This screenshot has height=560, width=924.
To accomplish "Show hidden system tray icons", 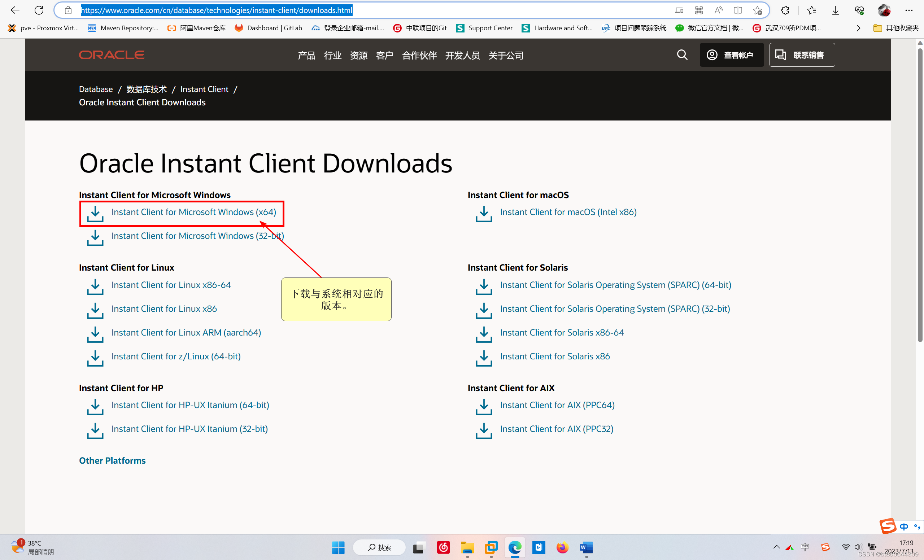I will 776,547.
